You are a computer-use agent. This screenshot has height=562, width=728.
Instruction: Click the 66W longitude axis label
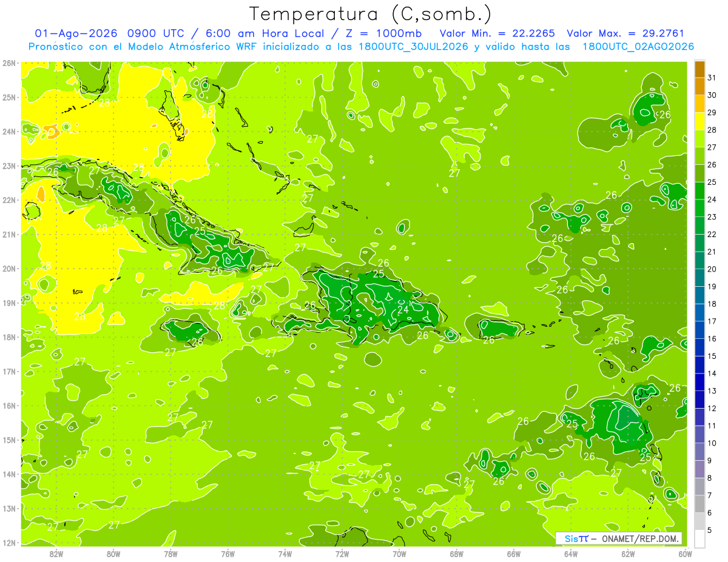[x=514, y=554]
